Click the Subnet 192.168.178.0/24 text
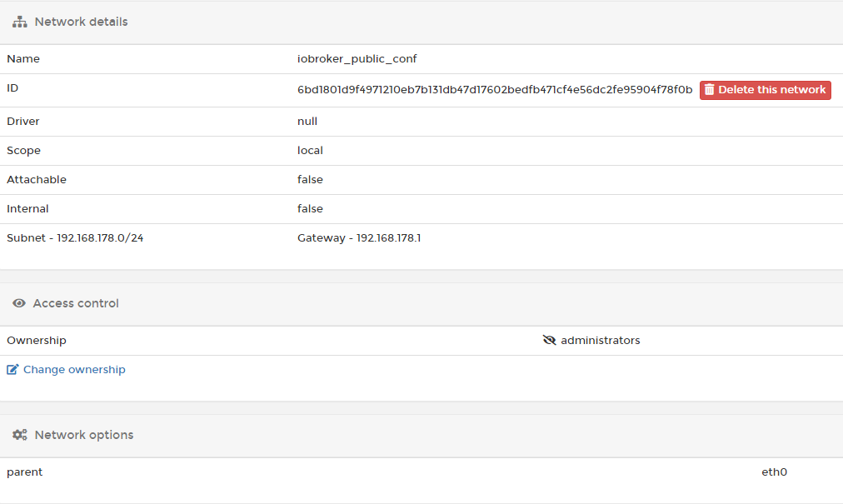Screen dimensions: 843x504 pyautogui.click(x=75, y=237)
